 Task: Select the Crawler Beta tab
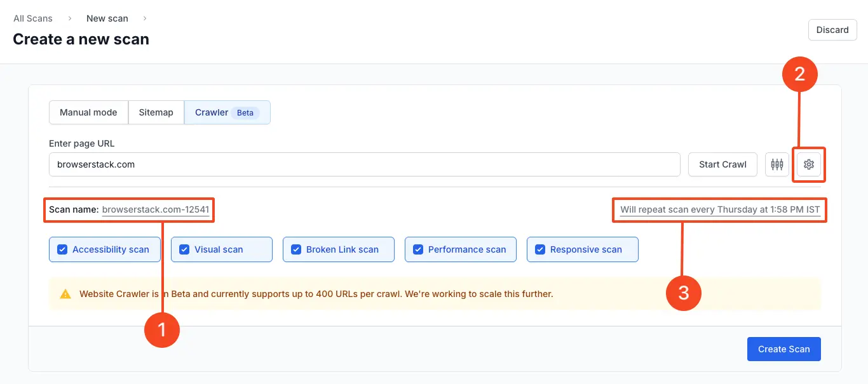[x=227, y=112]
